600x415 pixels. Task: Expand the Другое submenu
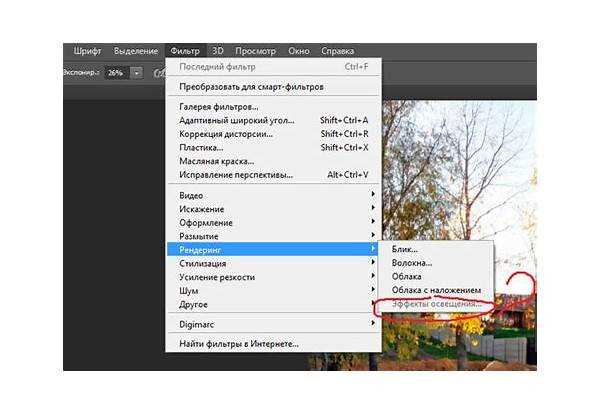pyautogui.click(x=274, y=304)
